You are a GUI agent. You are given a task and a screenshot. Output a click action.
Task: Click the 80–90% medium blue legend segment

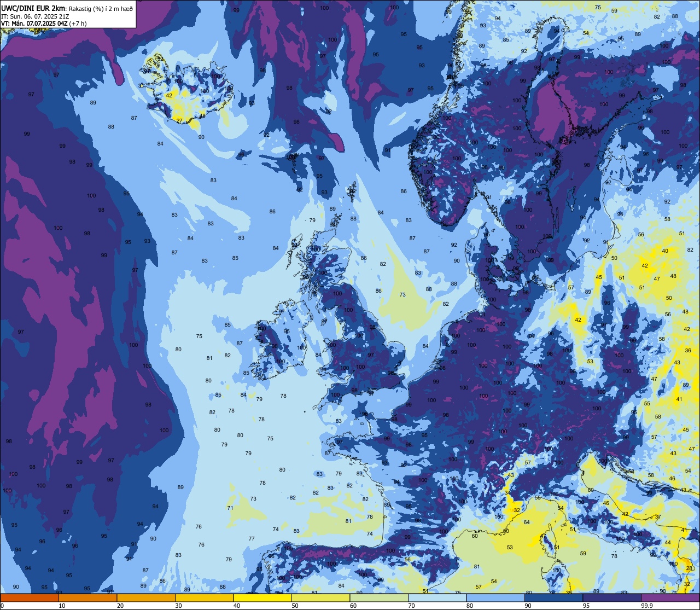click(495, 597)
